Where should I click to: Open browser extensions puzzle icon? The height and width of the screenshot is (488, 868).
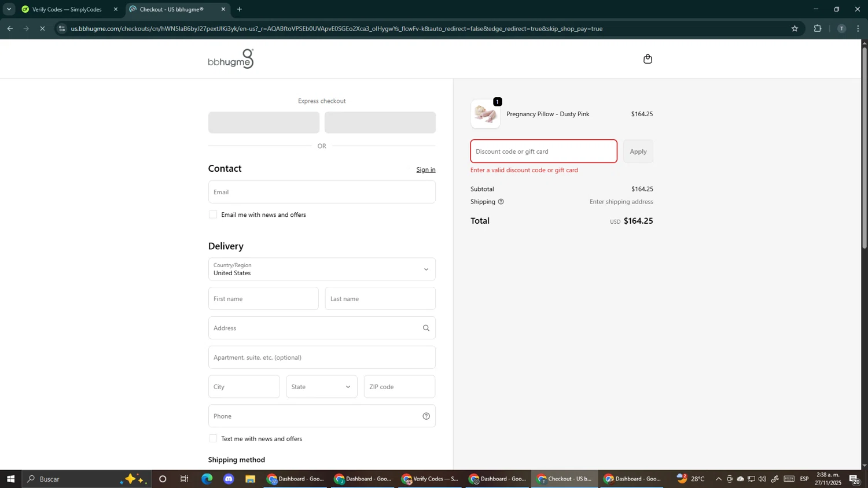[818, 28]
